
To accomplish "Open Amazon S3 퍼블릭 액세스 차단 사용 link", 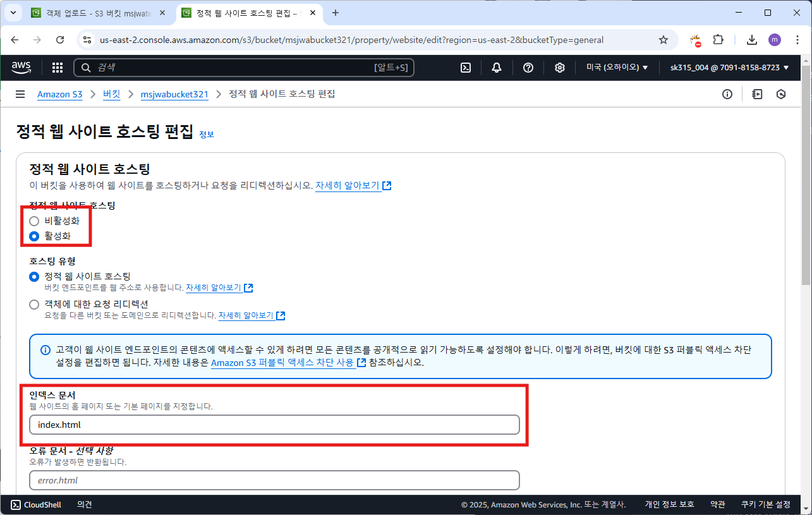I will [x=288, y=363].
